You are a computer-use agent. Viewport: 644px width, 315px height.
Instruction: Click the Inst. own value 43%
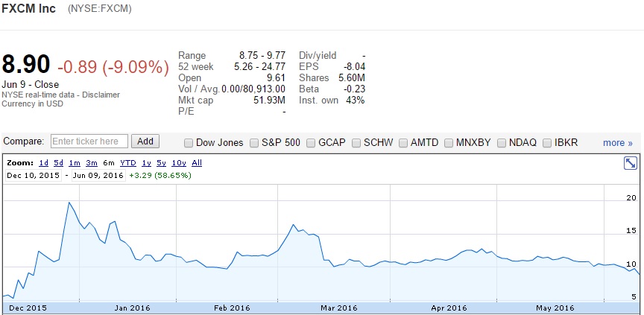point(356,100)
